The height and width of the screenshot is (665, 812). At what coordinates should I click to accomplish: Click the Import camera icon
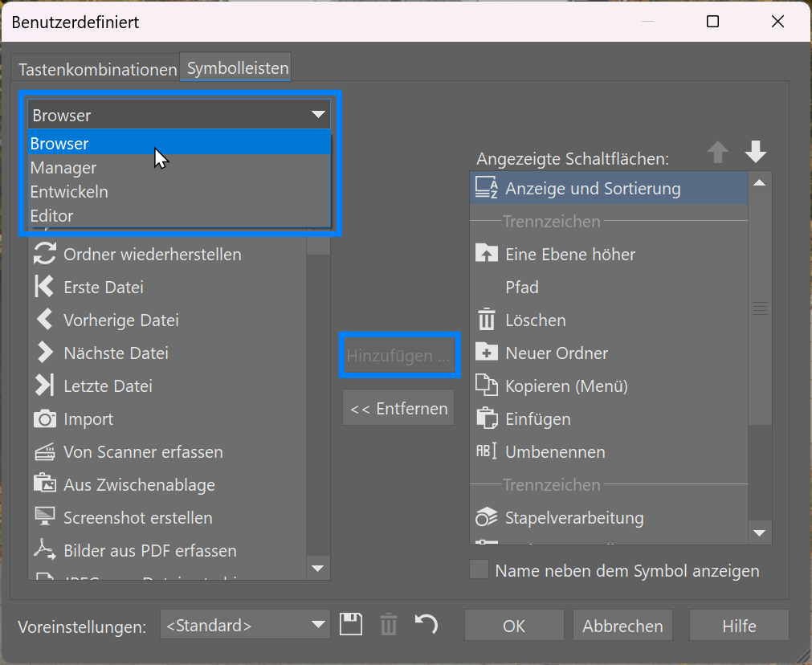click(48, 418)
